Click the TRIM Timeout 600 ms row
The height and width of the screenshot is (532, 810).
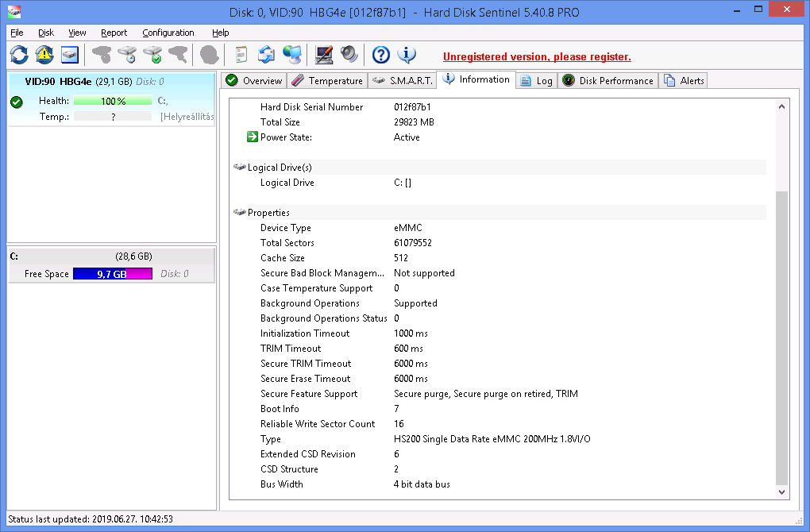click(x=499, y=348)
